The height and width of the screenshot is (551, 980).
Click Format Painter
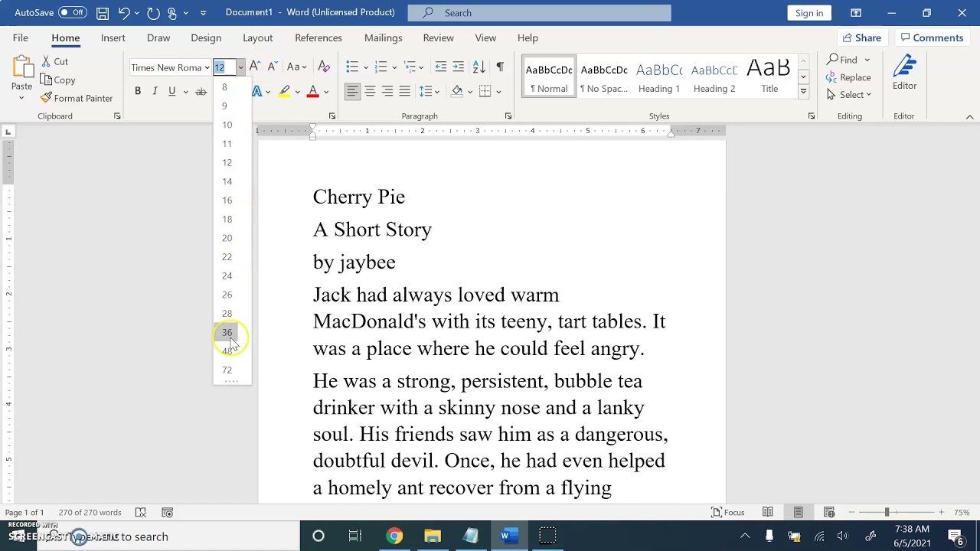point(77,98)
